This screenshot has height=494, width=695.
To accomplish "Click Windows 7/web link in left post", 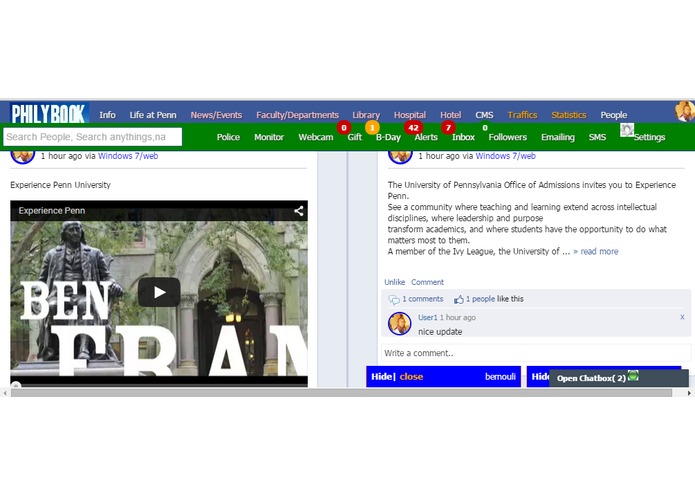I will pos(128,156).
